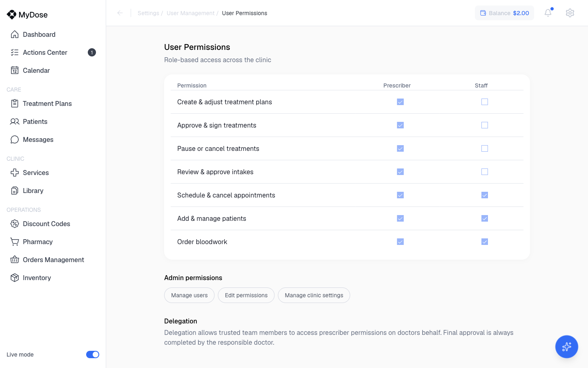Click the User Management breadcrumb link
The height and width of the screenshot is (368, 588).
point(190,13)
